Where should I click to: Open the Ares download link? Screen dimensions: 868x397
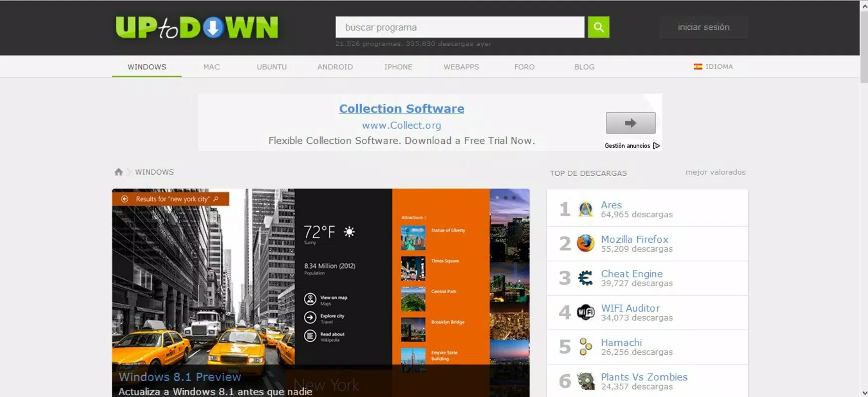coord(611,205)
